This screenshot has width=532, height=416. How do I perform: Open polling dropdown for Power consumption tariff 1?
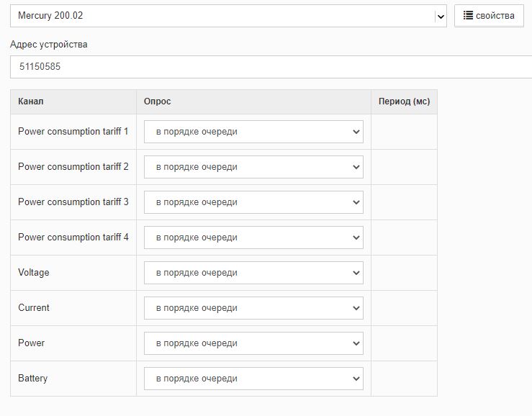point(253,132)
